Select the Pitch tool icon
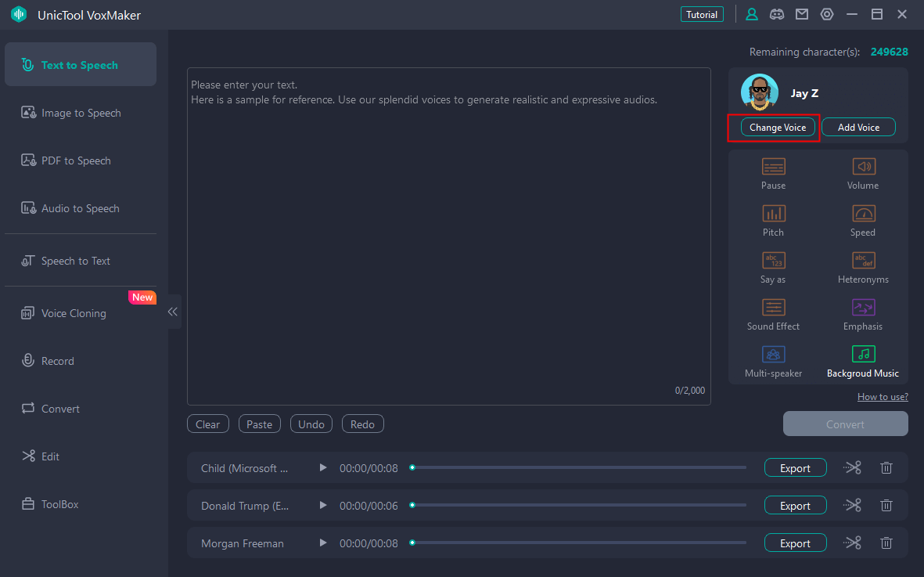Viewport: 924px width, 577px height. point(773,214)
